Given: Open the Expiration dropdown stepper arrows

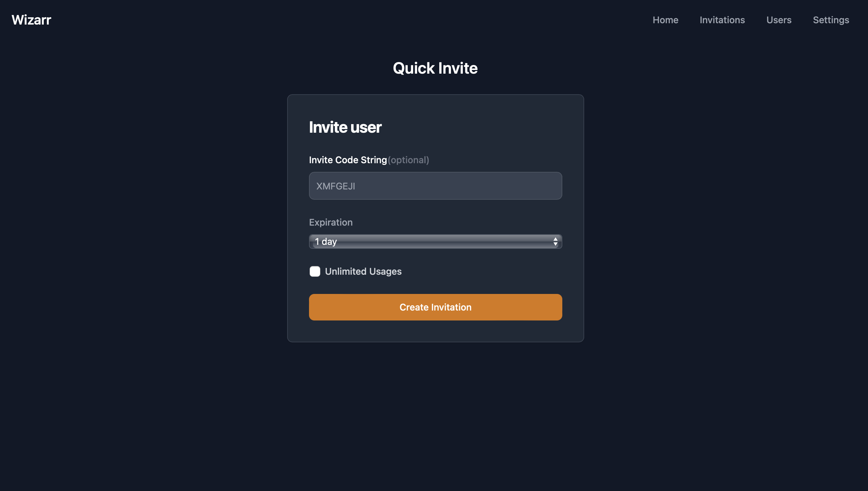Looking at the screenshot, I should tap(555, 242).
